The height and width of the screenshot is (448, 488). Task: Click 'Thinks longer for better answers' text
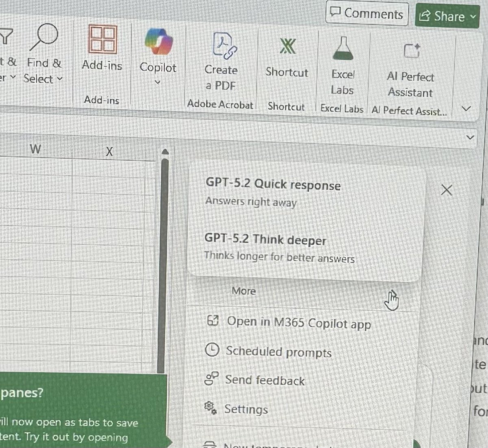279,257
